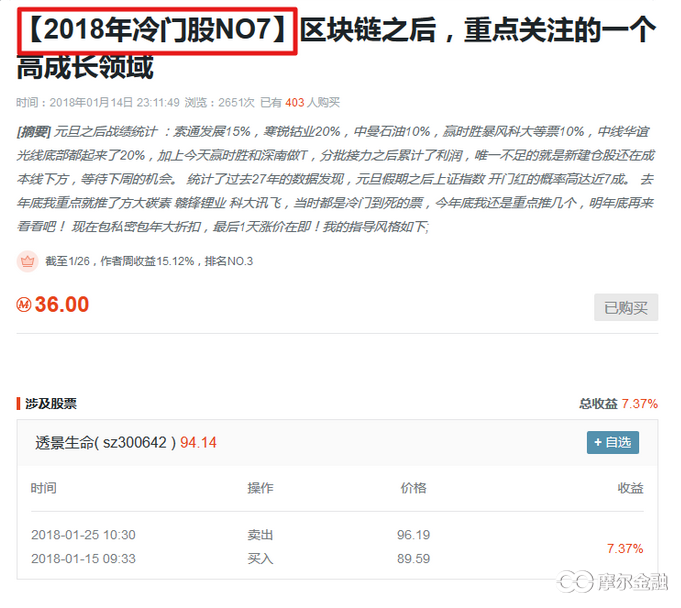The width and height of the screenshot is (681, 608).
Task: Open the article title about 区块链之后
Action: (336, 48)
